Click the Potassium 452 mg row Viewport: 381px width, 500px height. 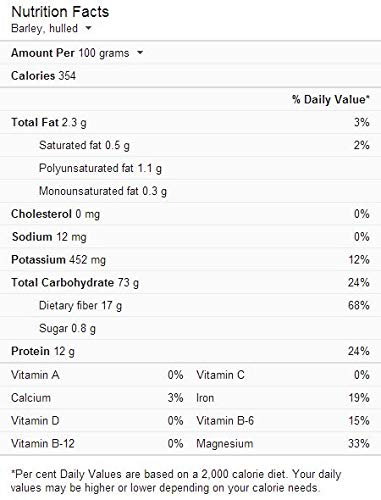[x=190, y=260]
